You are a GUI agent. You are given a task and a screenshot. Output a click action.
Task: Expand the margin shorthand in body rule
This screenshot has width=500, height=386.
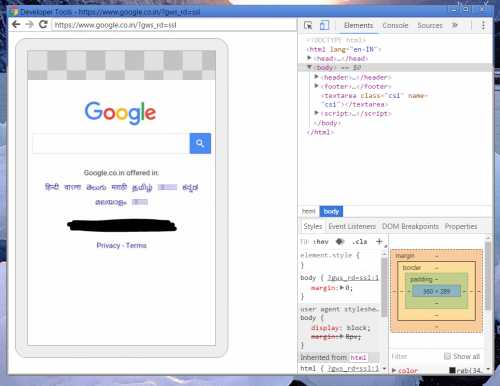coord(342,288)
